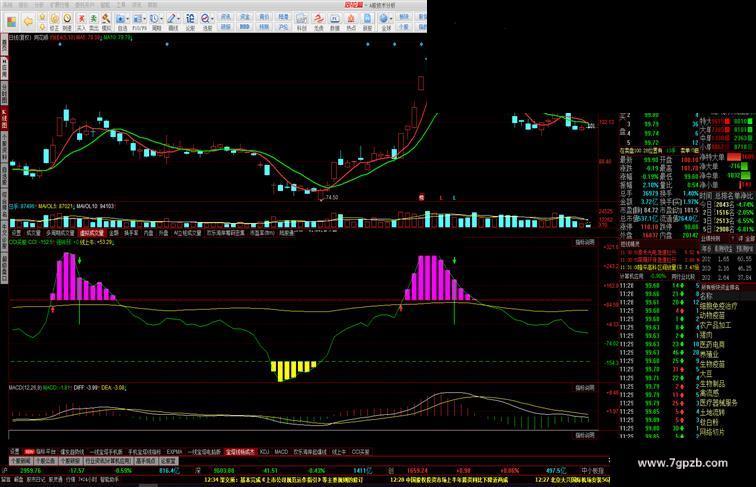
Task: Select the 金额 indicator tab
Action: click(x=114, y=233)
